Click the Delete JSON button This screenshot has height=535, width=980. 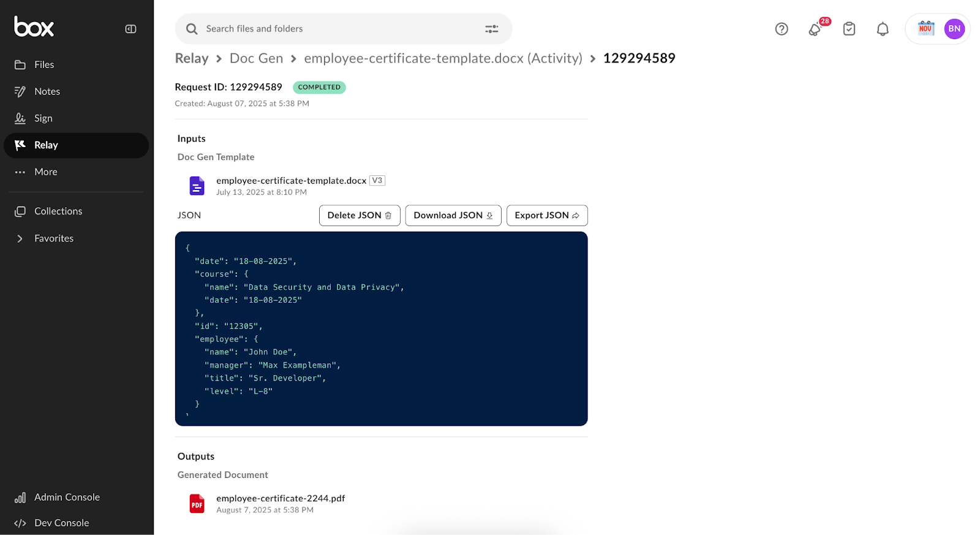click(360, 215)
